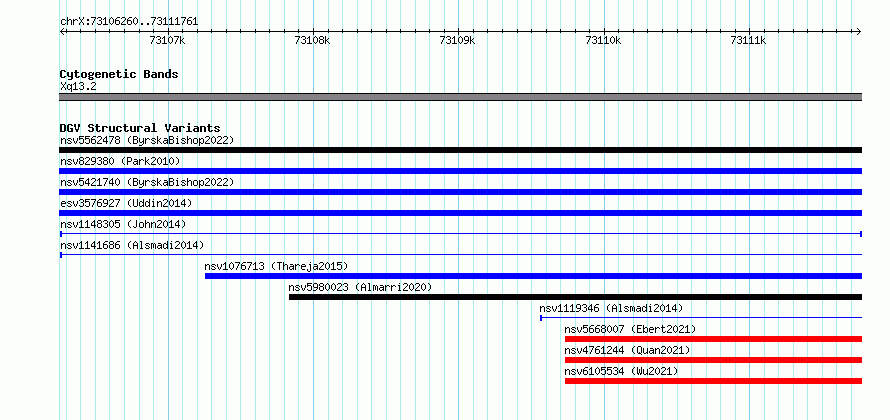
Task: Select the blue esv3576927 variant bar
Action: click(460, 213)
